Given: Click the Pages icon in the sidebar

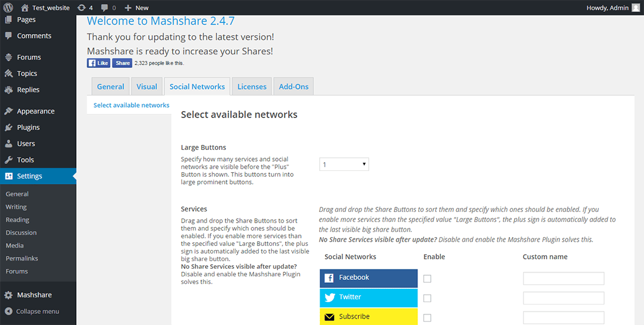Looking at the screenshot, I should click(x=8, y=19).
